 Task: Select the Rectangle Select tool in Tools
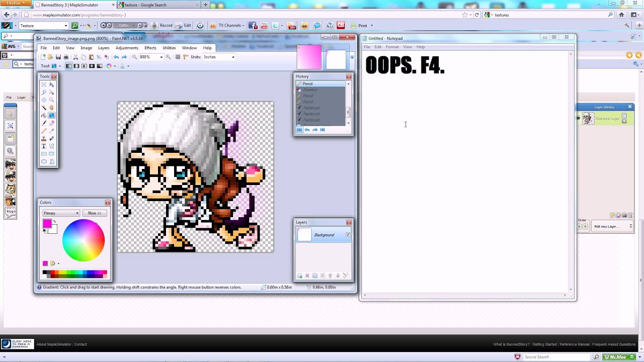[x=44, y=84]
